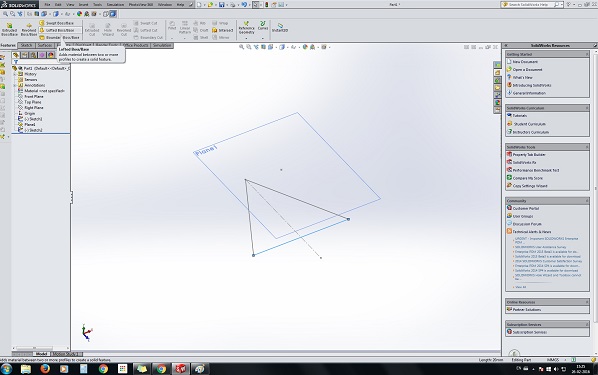The width and height of the screenshot is (598, 375).
Task: Expand the History node in feature tree
Action: click(15, 74)
